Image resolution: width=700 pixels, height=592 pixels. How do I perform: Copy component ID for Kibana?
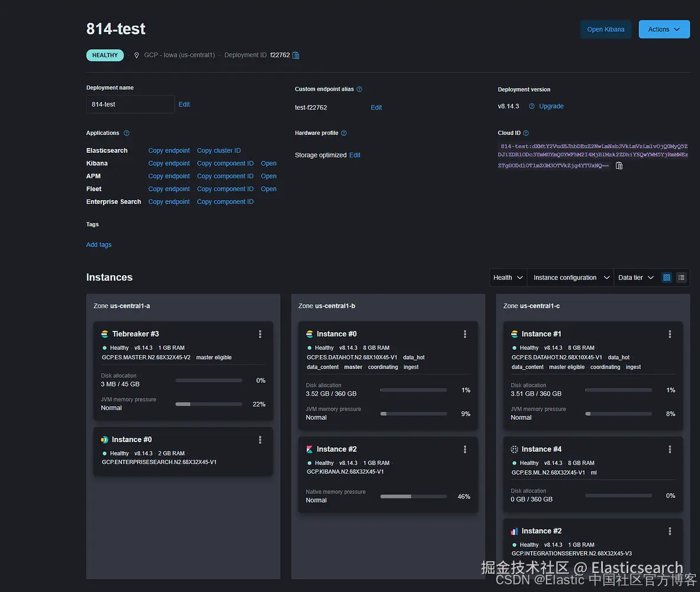click(225, 163)
